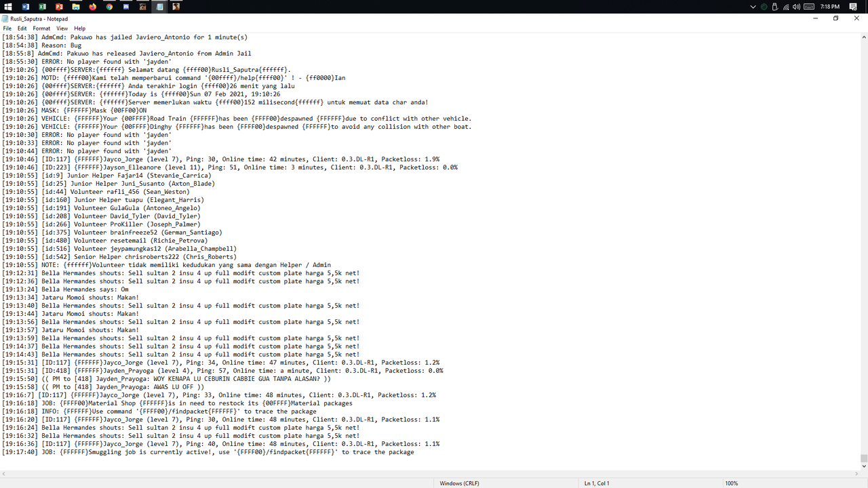This screenshot has width=868, height=488.
Task: Open File Explorer from the taskbar
Action: tap(76, 6)
